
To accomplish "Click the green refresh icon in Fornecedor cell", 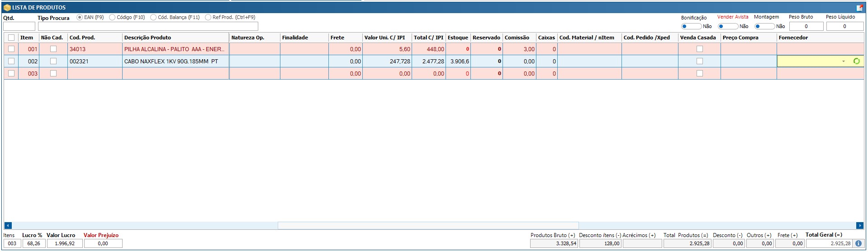I will [856, 61].
